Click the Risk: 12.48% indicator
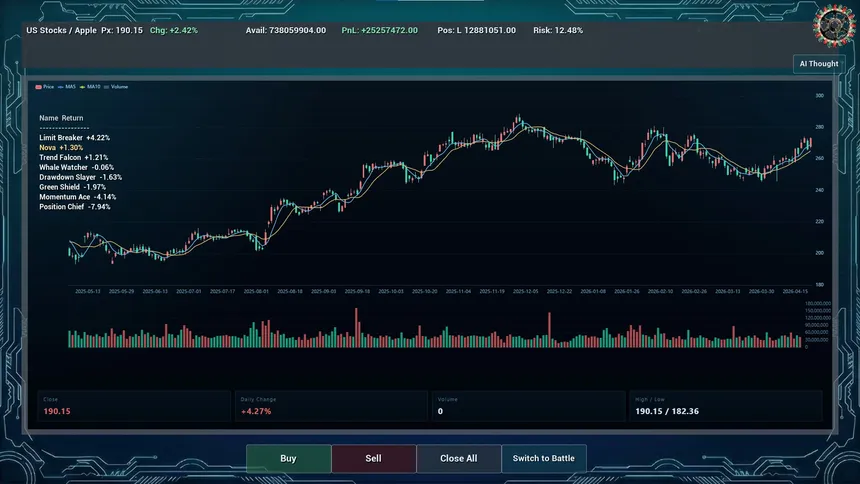This screenshot has width=860, height=484. [x=558, y=30]
